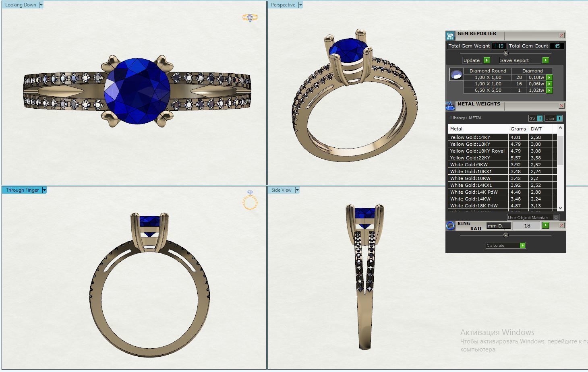Click green arrow on 0,06tw row
The height and width of the screenshot is (372, 588).
(x=549, y=84)
